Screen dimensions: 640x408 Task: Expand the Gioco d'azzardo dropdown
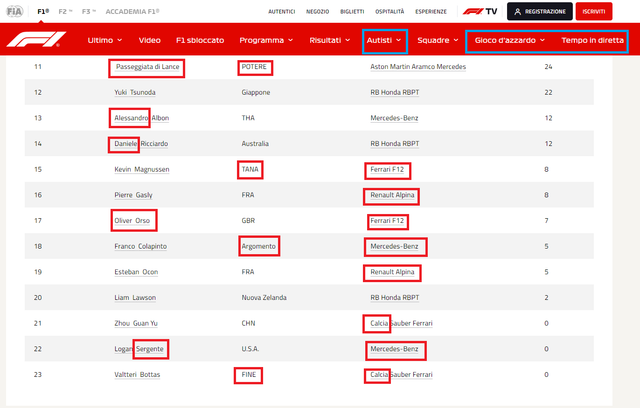[510, 40]
